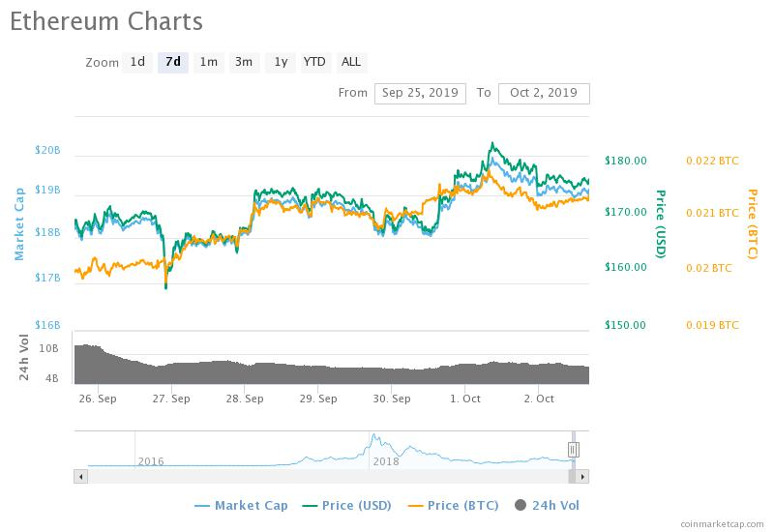Select the 1d zoom range
The width and height of the screenshot is (774, 532).
point(137,62)
